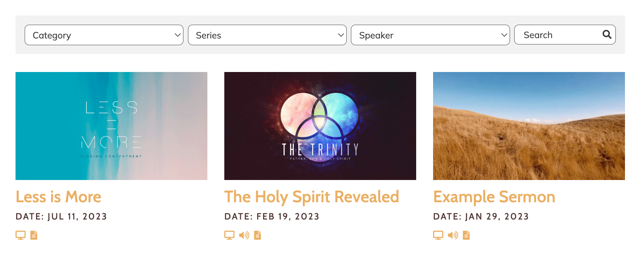Click the date text under Less is More
Viewport: 644px width, 276px height.
click(61, 216)
